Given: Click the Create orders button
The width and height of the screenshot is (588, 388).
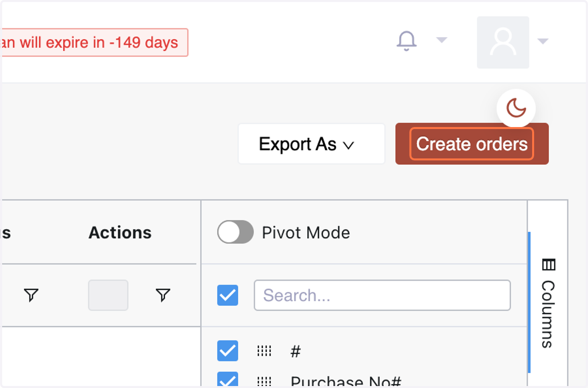Looking at the screenshot, I should pyautogui.click(x=472, y=144).
